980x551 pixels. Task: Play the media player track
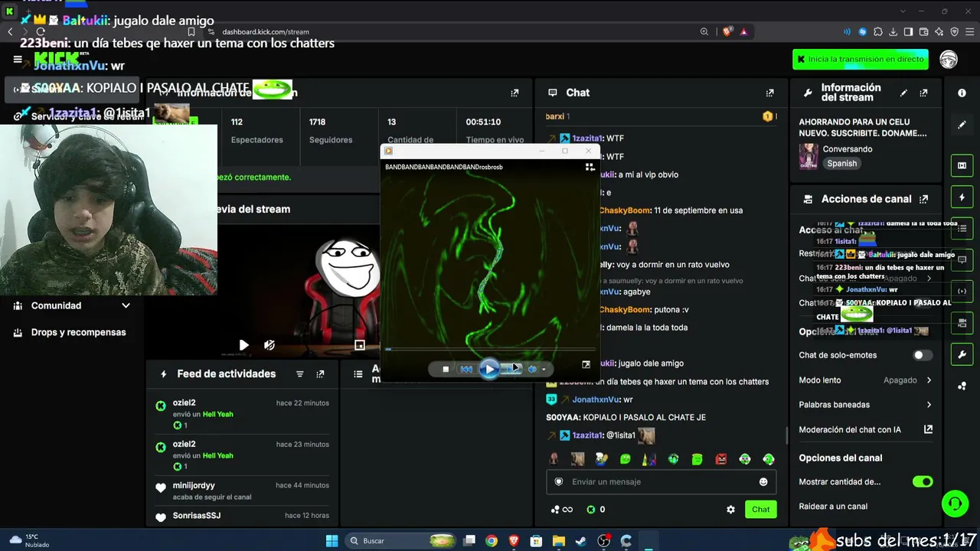tap(489, 370)
